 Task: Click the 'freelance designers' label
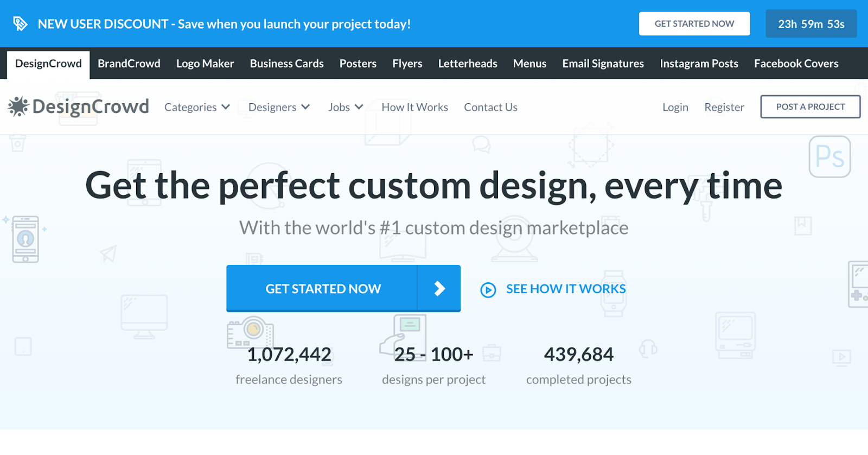pos(289,380)
